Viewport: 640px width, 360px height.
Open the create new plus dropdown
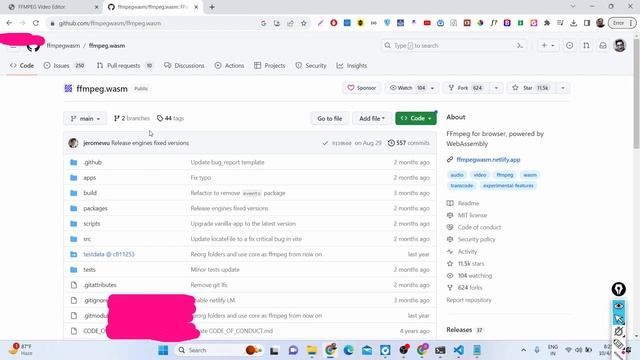(x=548, y=45)
